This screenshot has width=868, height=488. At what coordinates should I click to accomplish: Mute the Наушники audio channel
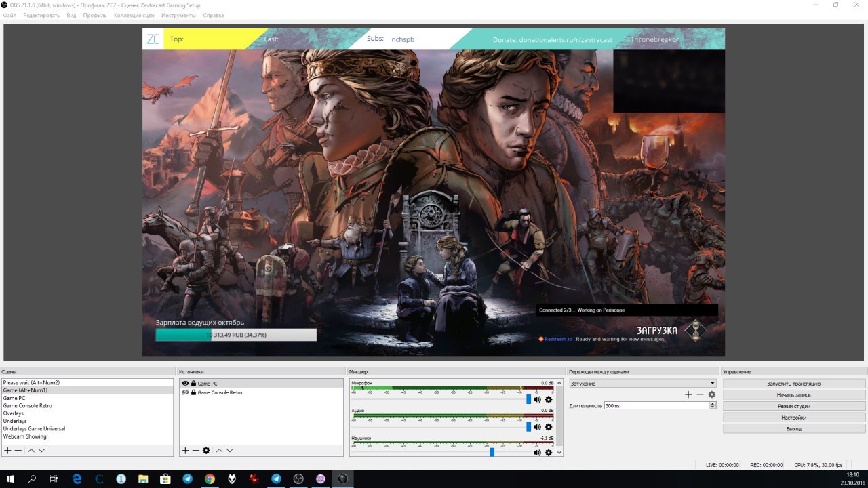click(537, 453)
